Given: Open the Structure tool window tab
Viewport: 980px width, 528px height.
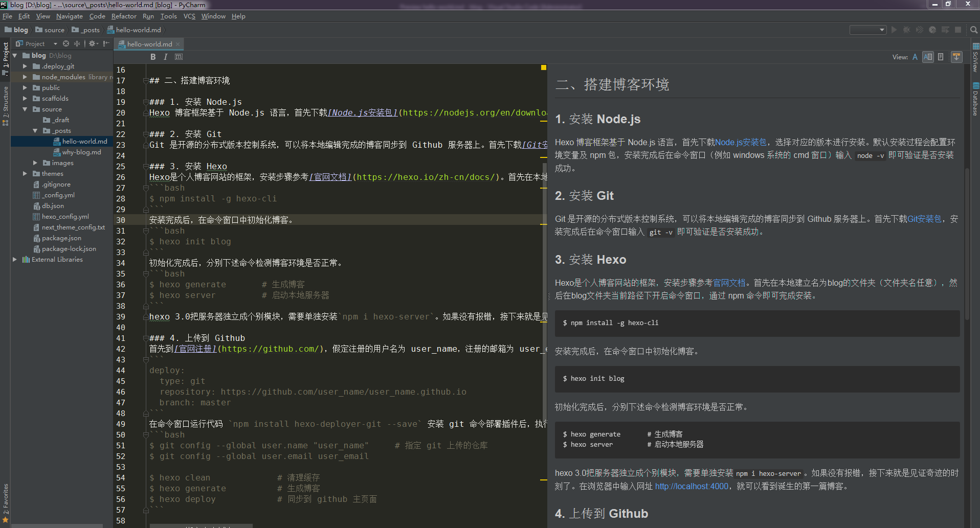Looking at the screenshot, I should point(5,106).
